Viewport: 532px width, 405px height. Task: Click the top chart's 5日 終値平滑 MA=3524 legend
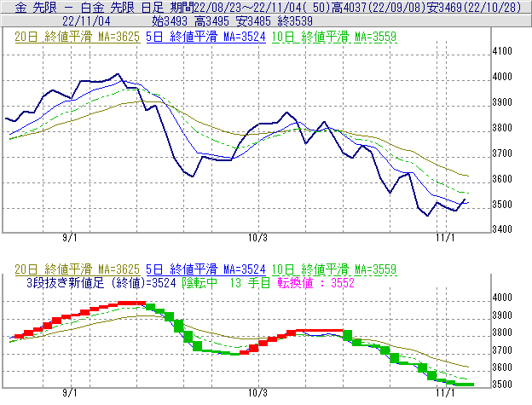206,37
